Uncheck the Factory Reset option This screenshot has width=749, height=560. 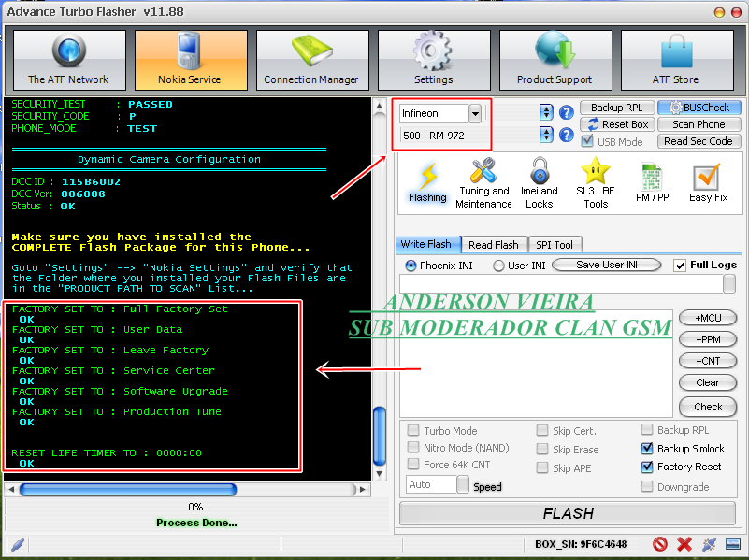click(x=648, y=467)
